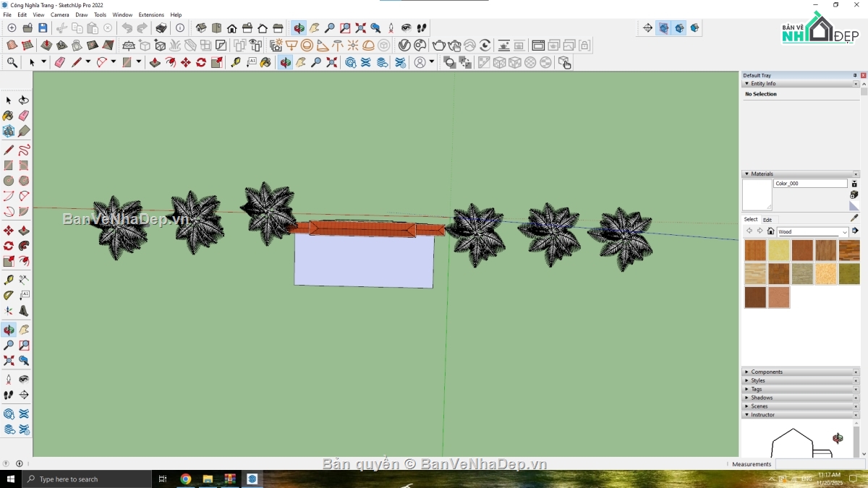Select the Rectangle tool in the left toolbar
868x488 pixels.
pyautogui.click(x=8, y=166)
